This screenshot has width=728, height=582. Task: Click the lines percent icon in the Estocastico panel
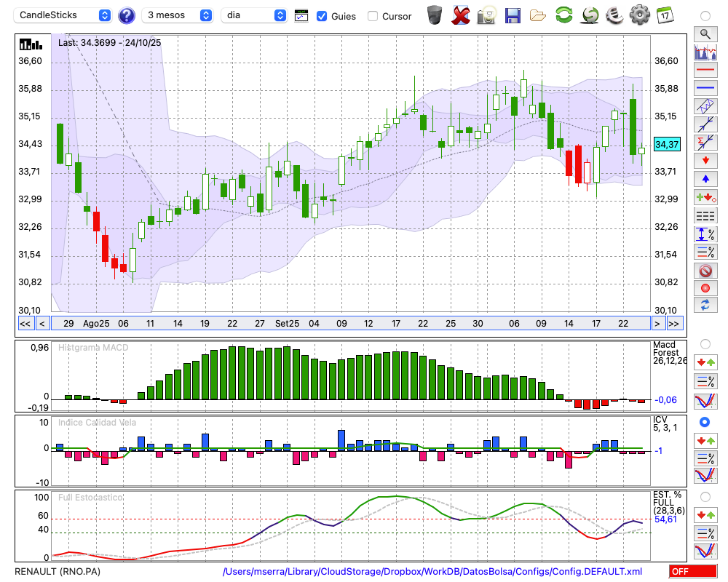[x=705, y=533]
